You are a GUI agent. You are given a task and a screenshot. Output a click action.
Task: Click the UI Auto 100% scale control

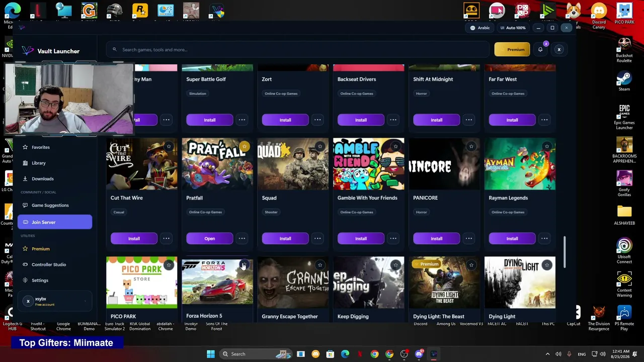(513, 28)
